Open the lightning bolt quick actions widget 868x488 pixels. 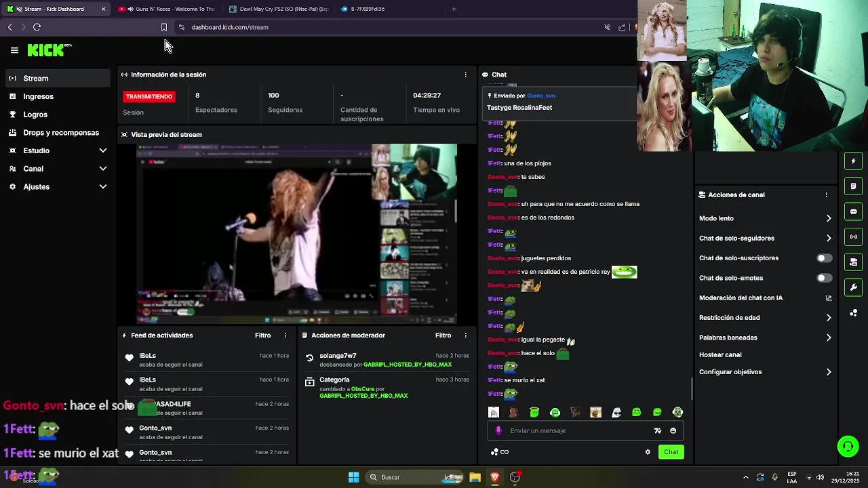[853, 161]
